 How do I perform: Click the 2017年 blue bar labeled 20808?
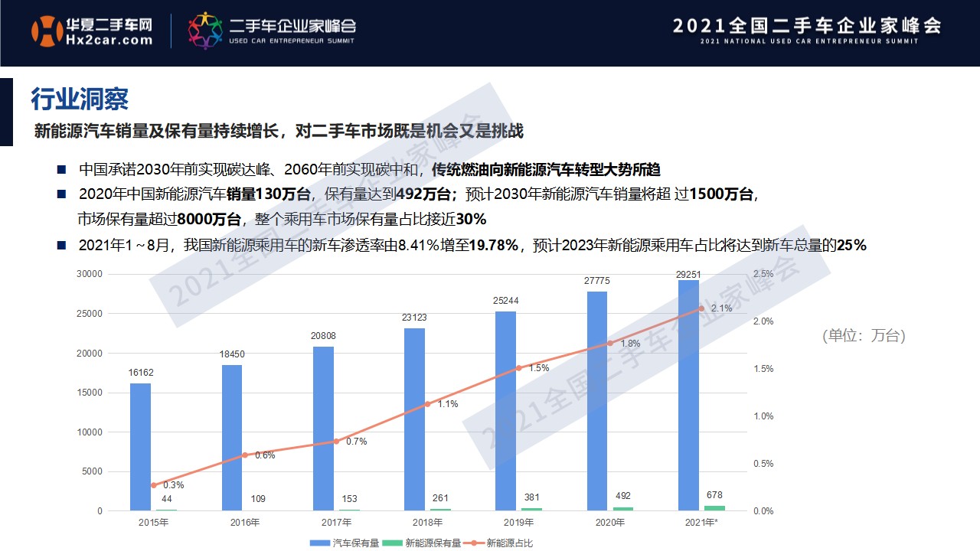[323, 429]
